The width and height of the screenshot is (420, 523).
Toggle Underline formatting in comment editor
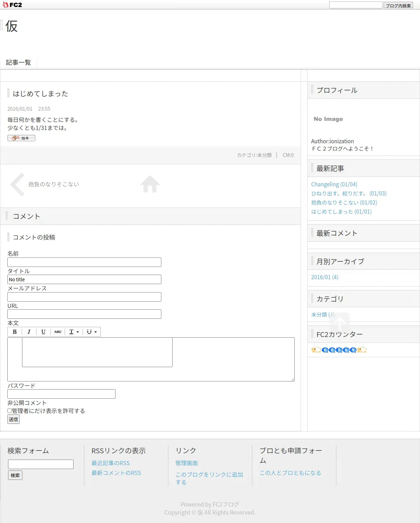(43, 332)
